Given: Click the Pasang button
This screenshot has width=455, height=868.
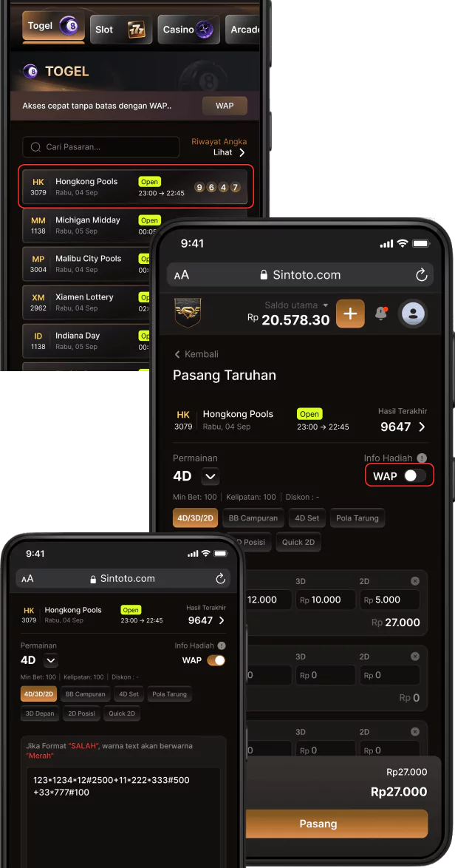Looking at the screenshot, I should [x=318, y=824].
